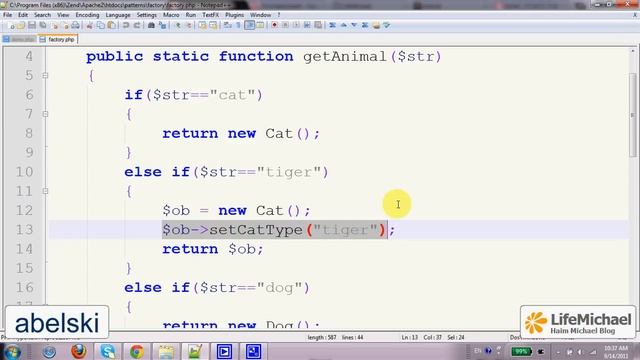Open the Run menu

point(191,15)
